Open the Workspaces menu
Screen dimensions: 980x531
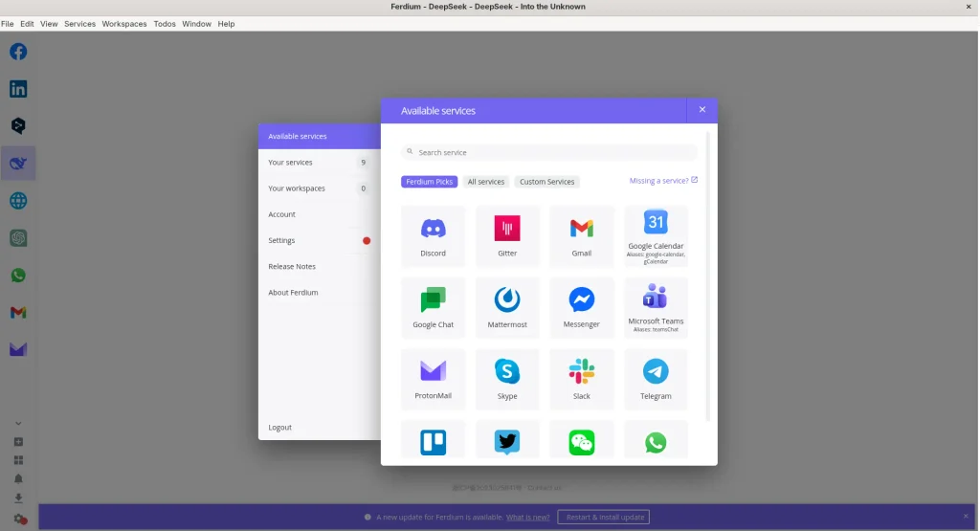[x=124, y=24]
